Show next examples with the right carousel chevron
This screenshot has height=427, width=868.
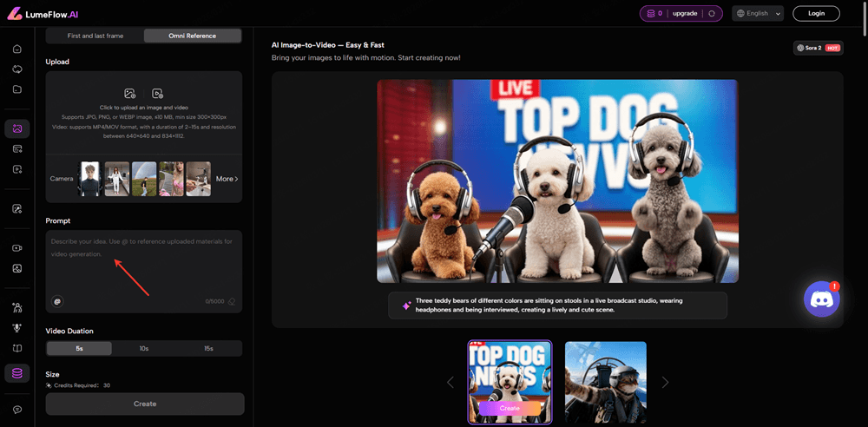(665, 382)
